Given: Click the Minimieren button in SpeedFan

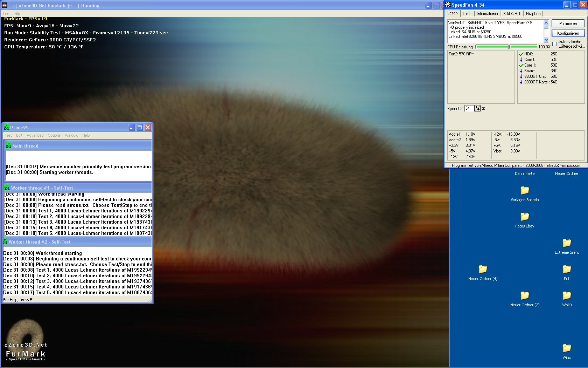Looking at the screenshot, I should [x=568, y=23].
